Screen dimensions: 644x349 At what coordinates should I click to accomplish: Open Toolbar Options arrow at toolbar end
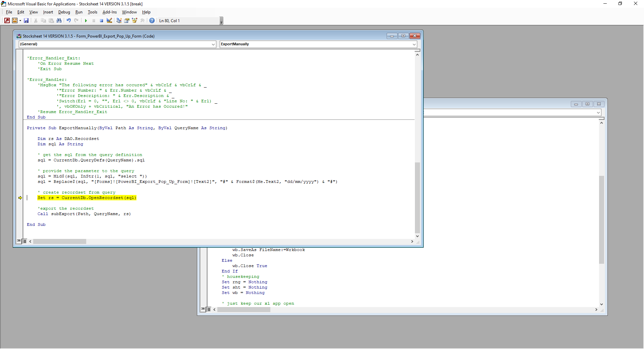[x=221, y=21]
